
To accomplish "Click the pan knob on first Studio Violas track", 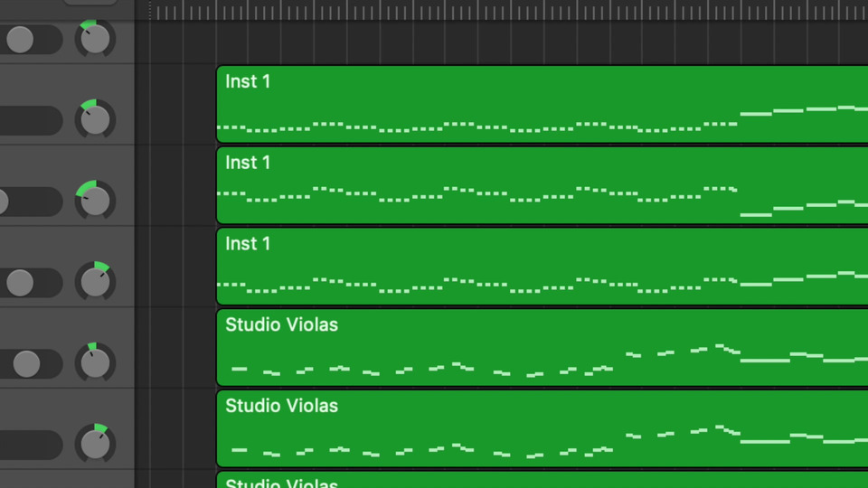I will [95, 363].
